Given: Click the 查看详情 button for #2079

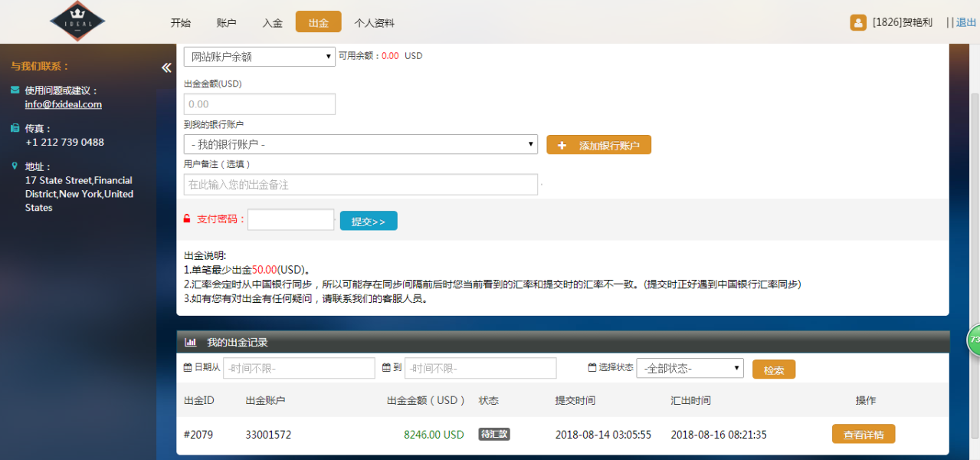Looking at the screenshot, I should 863,435.
